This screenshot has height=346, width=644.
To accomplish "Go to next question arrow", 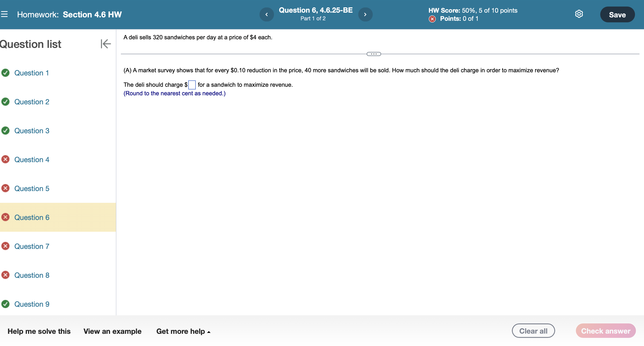I will point(365,14).
